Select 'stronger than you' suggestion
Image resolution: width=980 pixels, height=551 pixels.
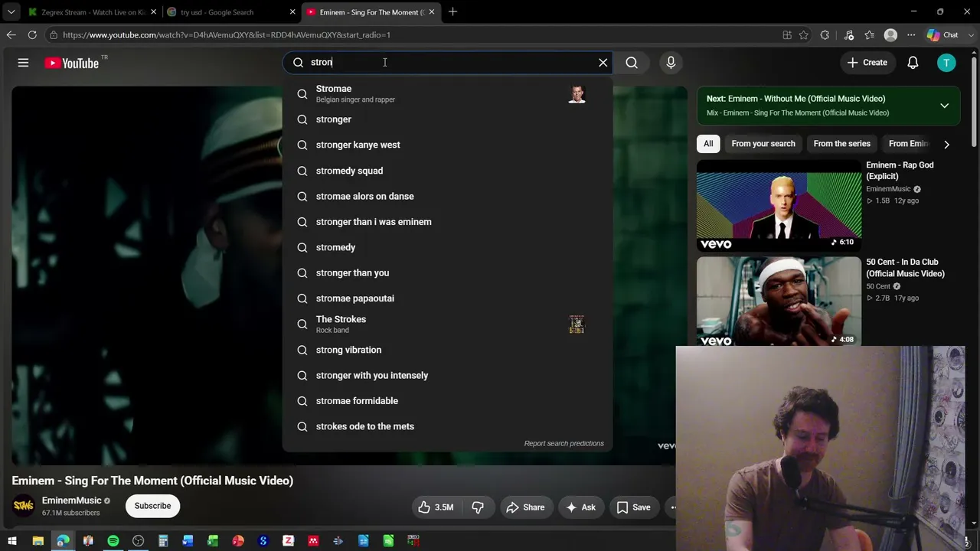pos(448,272)
